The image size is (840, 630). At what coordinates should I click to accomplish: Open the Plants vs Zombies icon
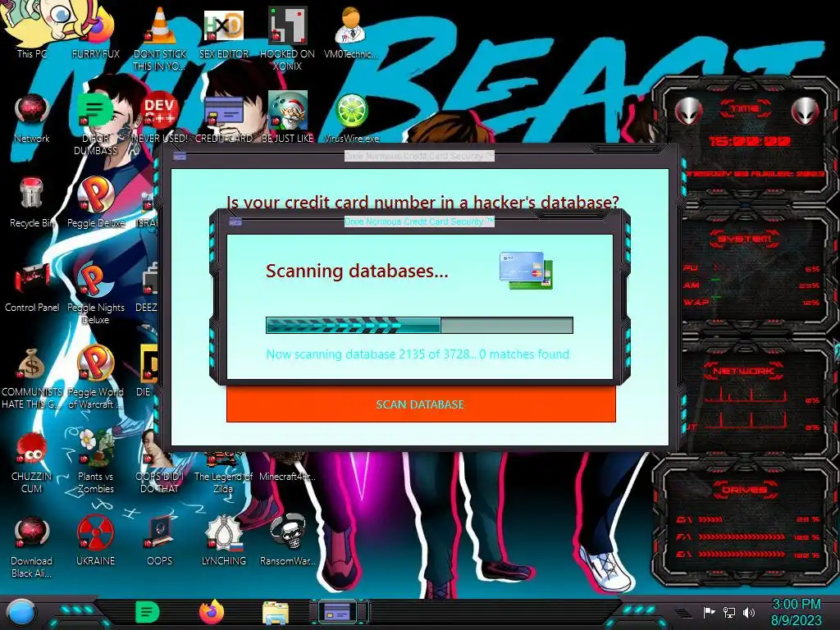96,447
